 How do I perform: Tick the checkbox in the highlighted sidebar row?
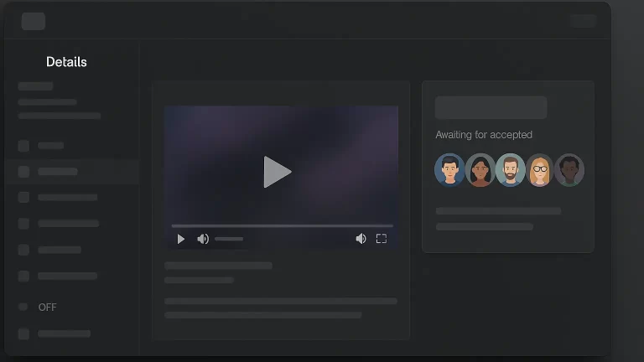click(23, 172)
